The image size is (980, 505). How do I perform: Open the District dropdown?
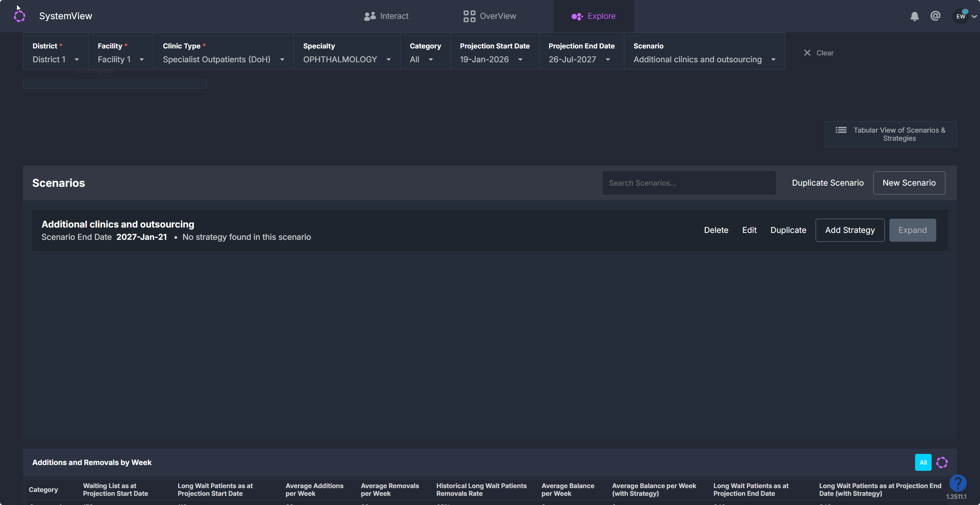click(56, 60)
